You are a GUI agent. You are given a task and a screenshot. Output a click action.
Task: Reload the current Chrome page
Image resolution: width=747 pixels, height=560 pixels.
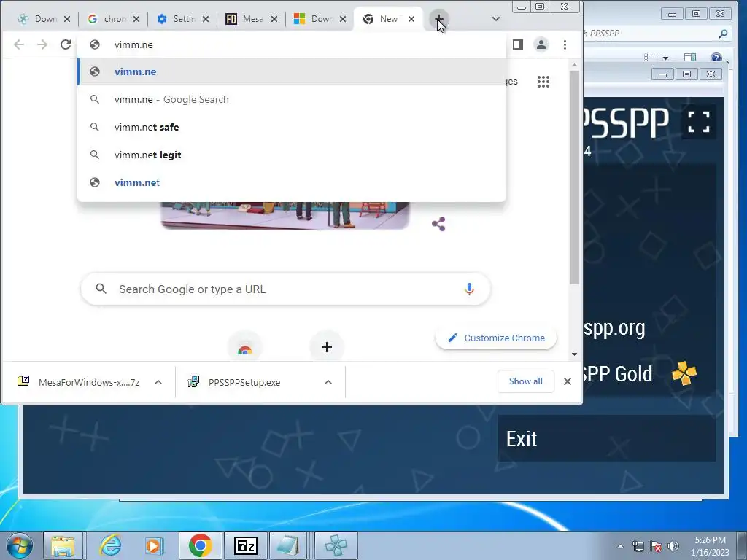point(66,44)
